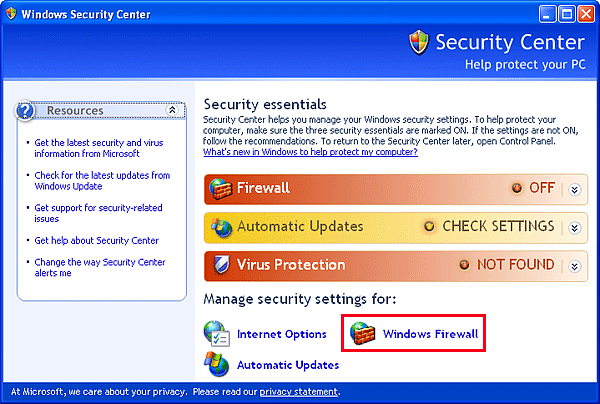Click the Firewall brick wall icon in status bar
The image size is (600, 404).
click(x=221, y=189)
